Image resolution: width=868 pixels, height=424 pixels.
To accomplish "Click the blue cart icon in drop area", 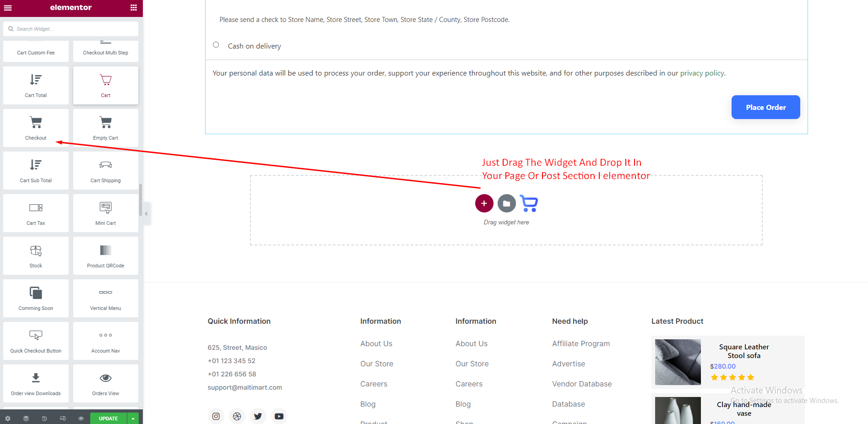I will 529,204.
